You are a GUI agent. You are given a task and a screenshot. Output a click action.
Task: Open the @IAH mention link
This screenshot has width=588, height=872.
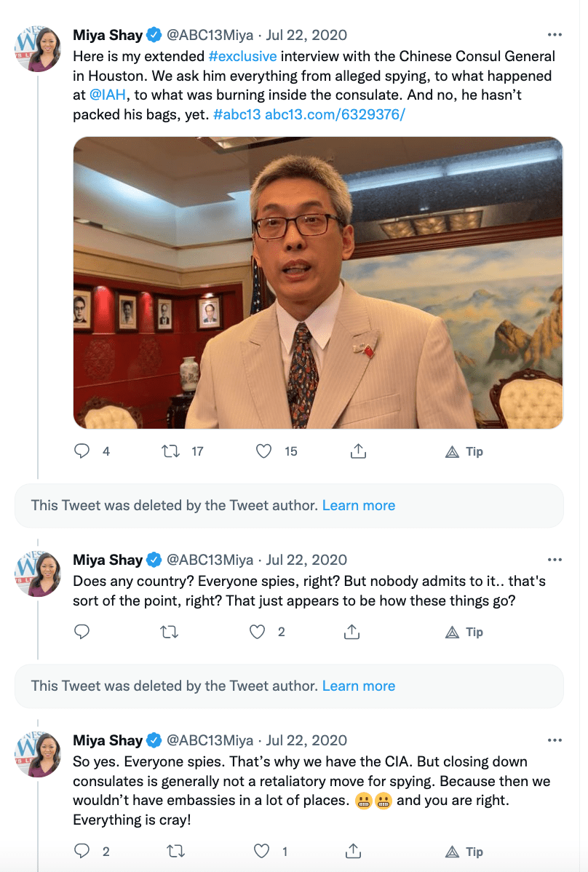pyautogui.click(x=108, y=95)
